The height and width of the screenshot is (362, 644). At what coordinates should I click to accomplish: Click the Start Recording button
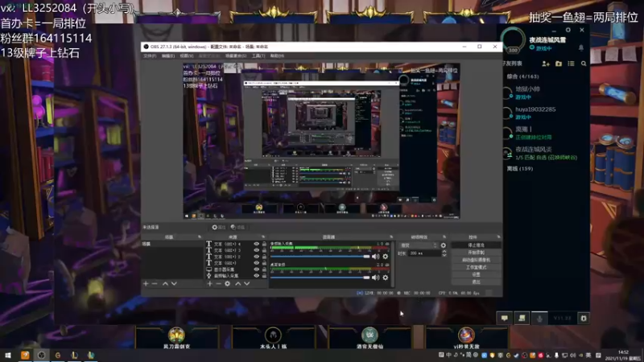click(x=476, y=253)
